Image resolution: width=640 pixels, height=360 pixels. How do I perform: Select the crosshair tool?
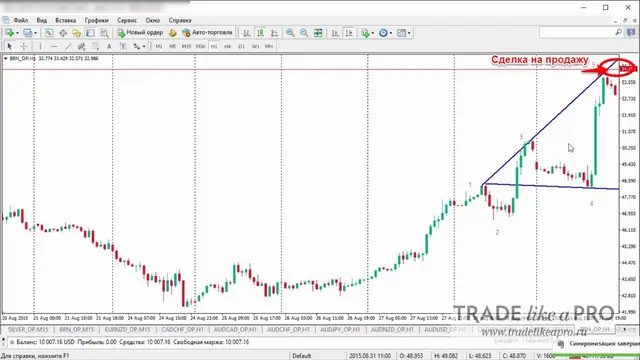click(x=24, y=46)
